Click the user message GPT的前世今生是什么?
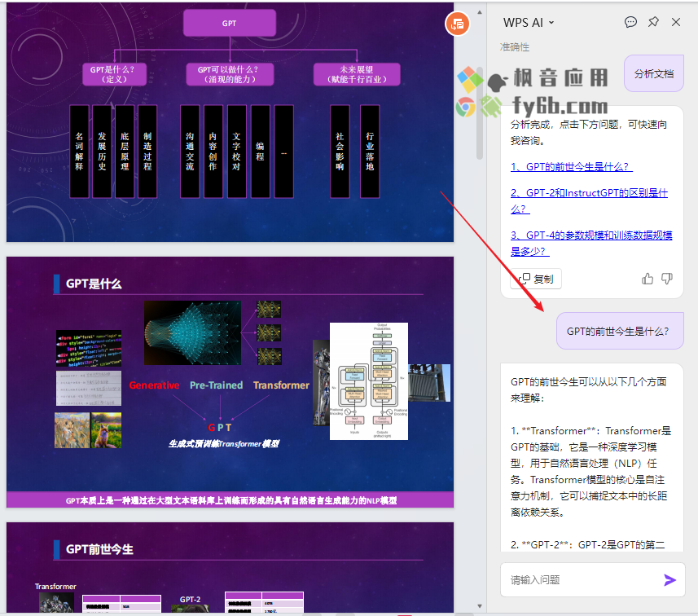This screenshot has width=698, height=616. tap(620, 331)
